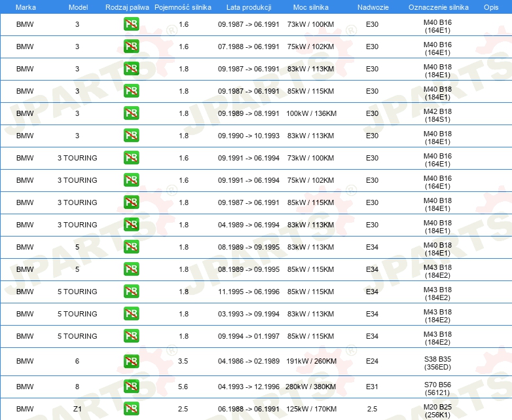Click date range 11.1995 -> 06.1996

click(x=249, y=292)
